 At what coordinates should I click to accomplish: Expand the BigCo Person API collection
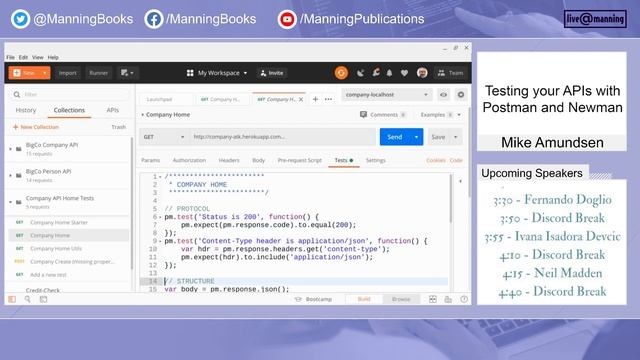[x=11, y=176]
